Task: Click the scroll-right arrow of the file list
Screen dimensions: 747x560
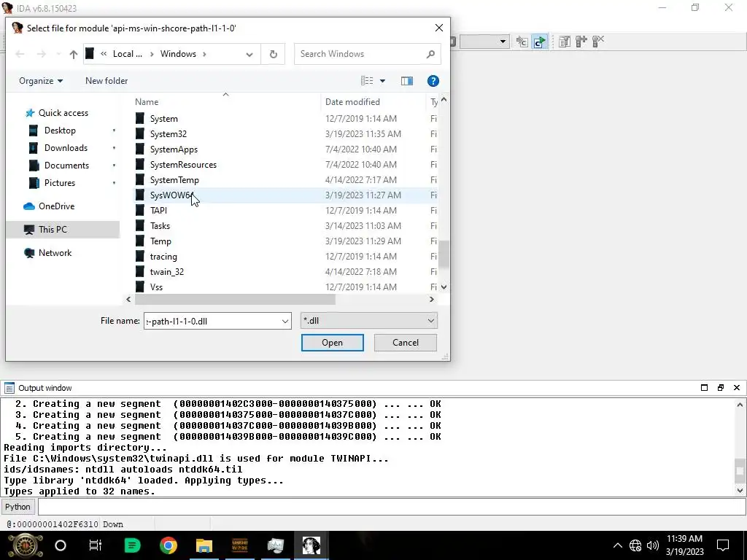Action: 432,300
